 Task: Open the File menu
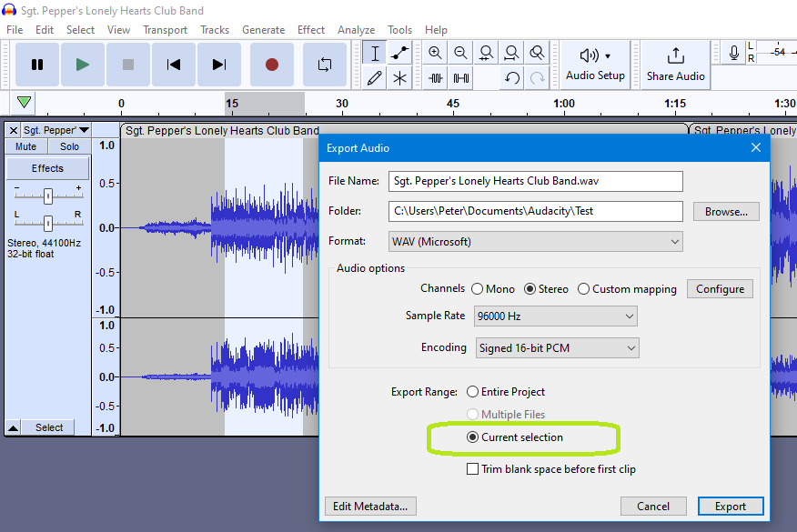15,30
